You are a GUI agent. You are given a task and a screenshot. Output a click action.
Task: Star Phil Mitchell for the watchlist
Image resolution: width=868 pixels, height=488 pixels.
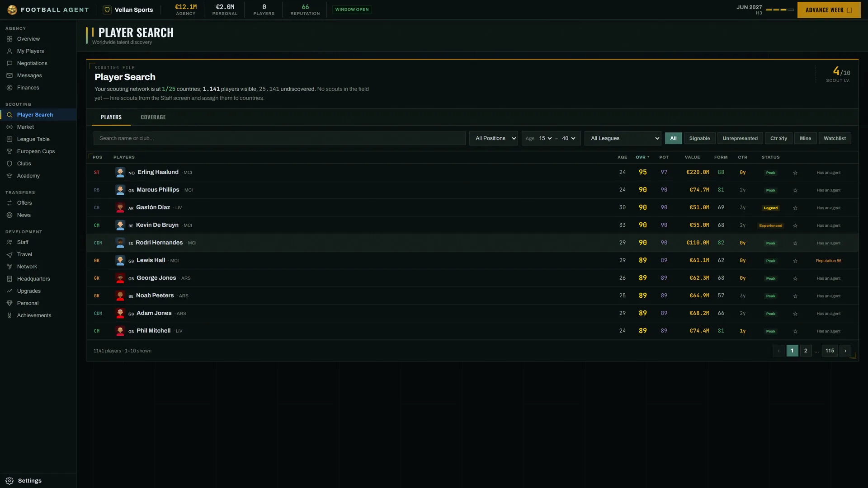(795, 331)
